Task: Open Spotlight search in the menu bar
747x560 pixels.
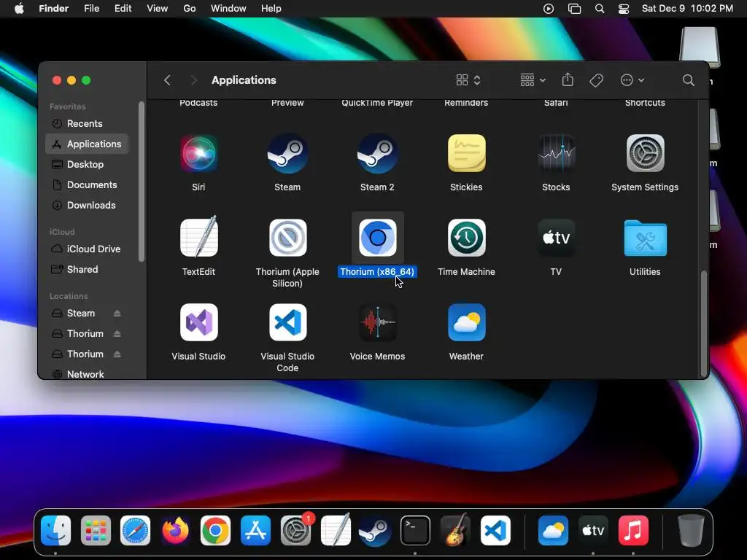Action: click(x=600, y=9)
